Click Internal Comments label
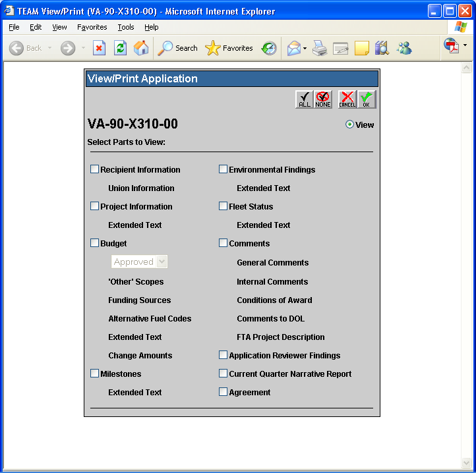Image resolution: width=476 pixels, height=473 pixels. click(272, 281)
